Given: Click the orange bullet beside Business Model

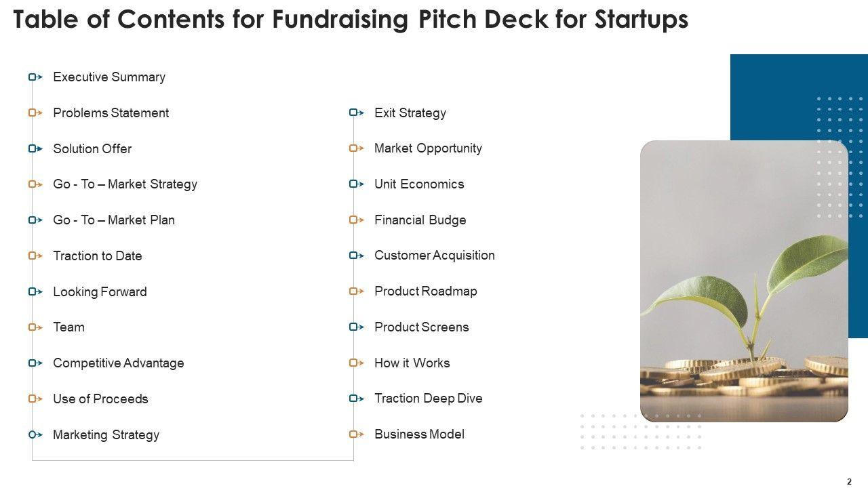Looking at the screenshot, I should point(357,434).
